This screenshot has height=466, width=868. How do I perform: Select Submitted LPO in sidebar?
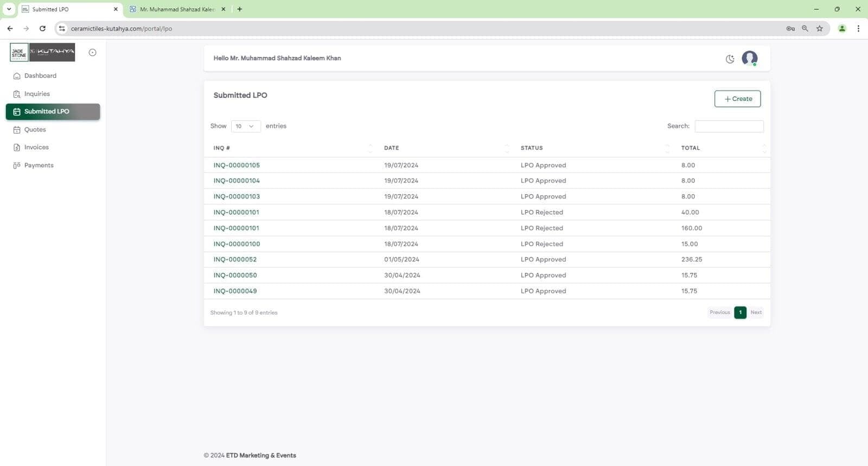tap(53, 112)
